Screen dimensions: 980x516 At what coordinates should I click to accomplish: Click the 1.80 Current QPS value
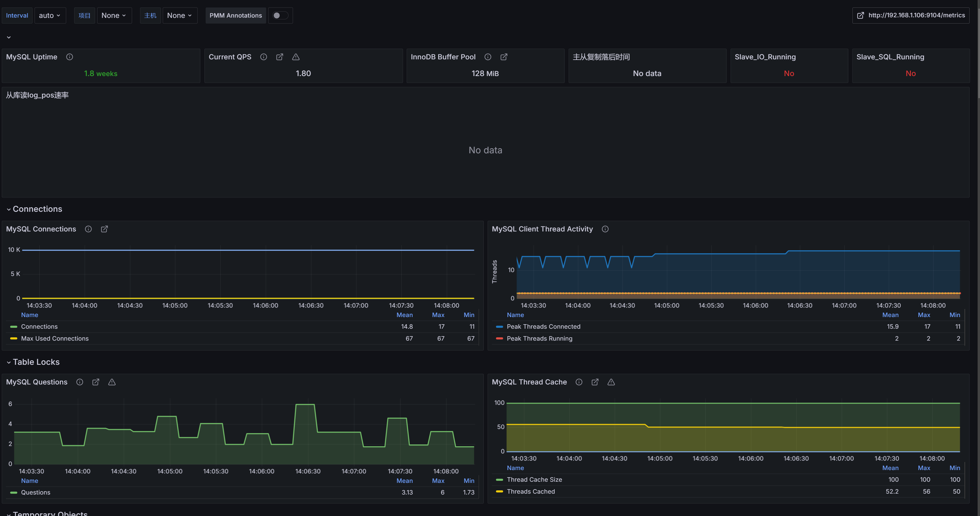(x=303, y=73)
